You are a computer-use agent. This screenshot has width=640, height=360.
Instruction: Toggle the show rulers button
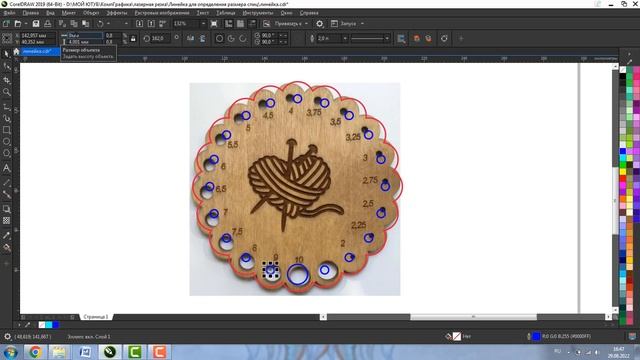pos(229,24)
